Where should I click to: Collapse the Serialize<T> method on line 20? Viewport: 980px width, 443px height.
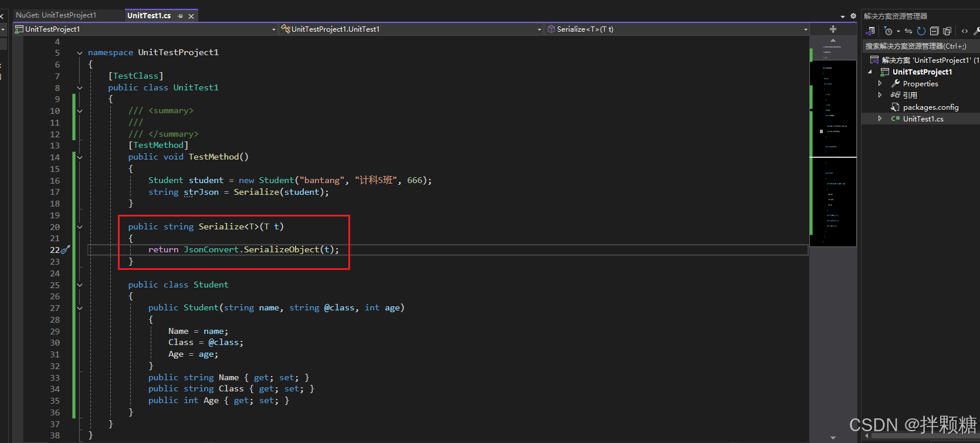point(80,227)
